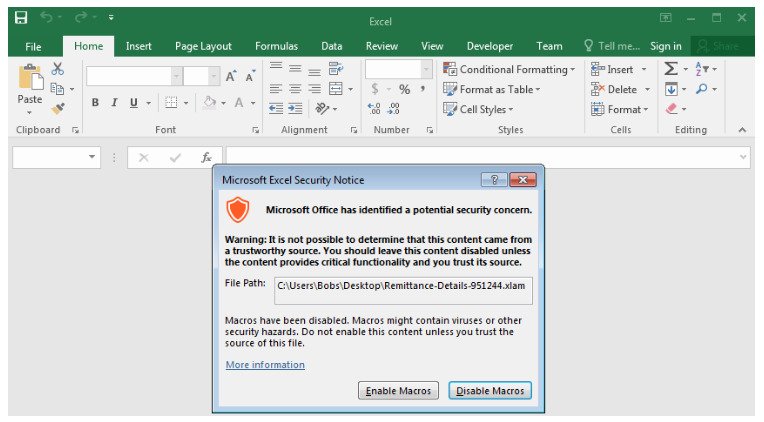Viewport: 764px width, 422px height.
Task: Click the Bottom Align icon
Action: (314, 70)
